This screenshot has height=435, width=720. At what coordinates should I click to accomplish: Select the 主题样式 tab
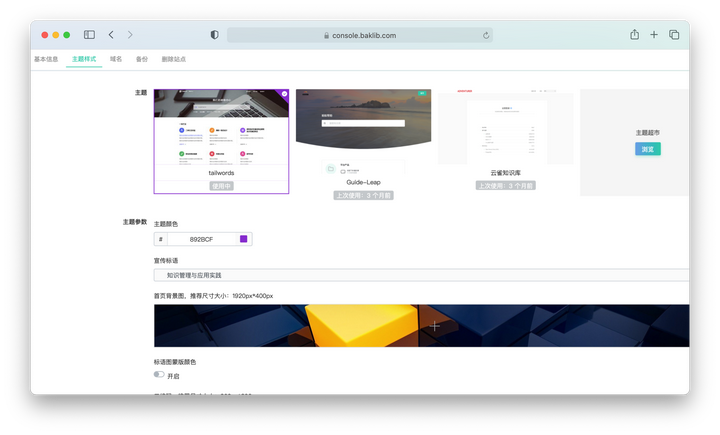click(84, 59)
